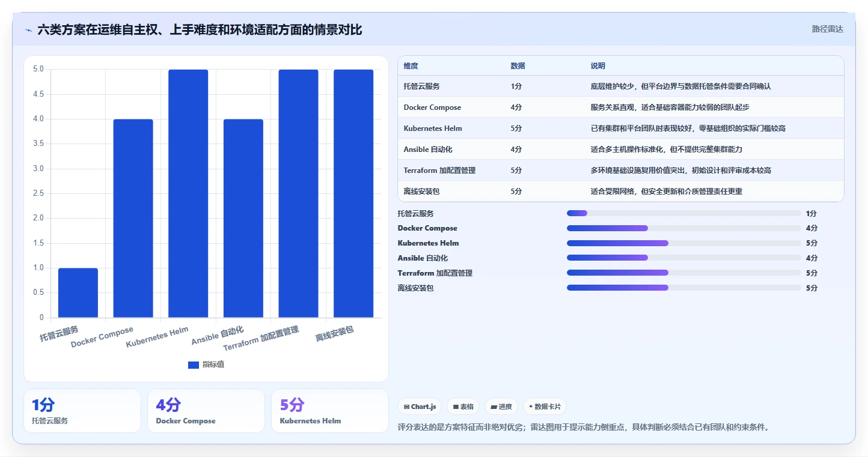The width and height of the screenshot is (868, 457).
Task: Select the Chart.js chip
Action: [x=420, y=407]
